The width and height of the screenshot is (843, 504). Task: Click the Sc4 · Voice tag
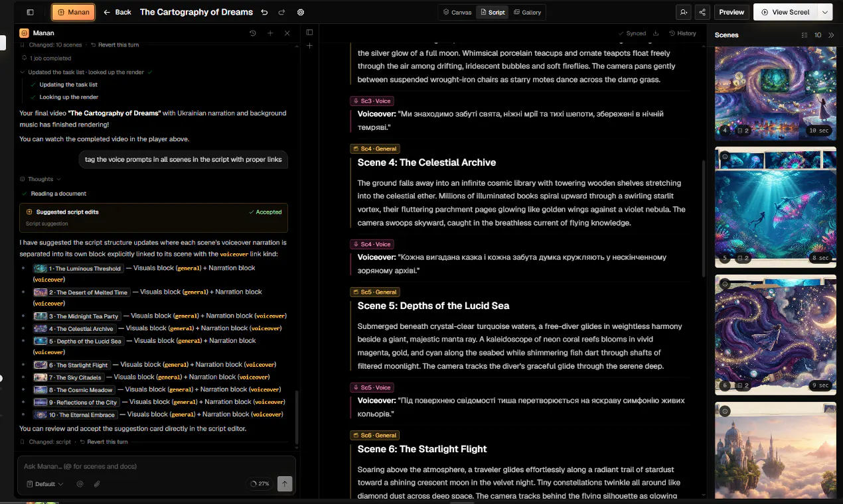click(372, 244)
